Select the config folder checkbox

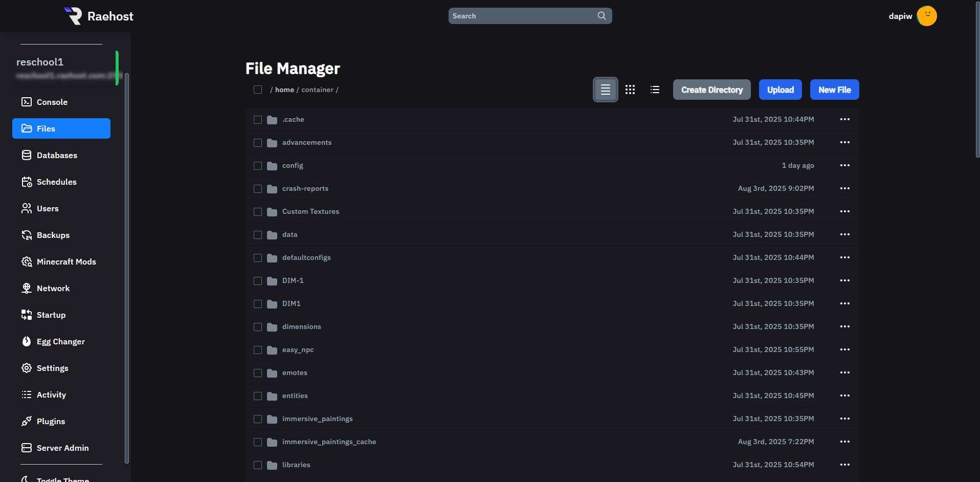point(258,165)
